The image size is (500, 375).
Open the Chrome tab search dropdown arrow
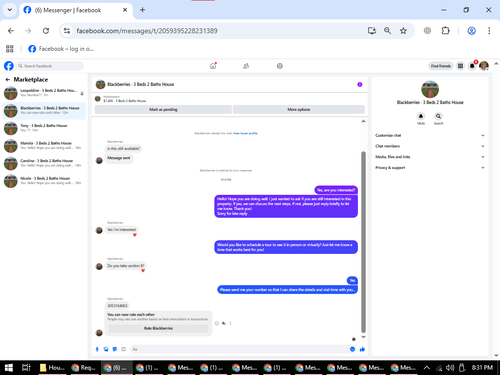(10, 10)
